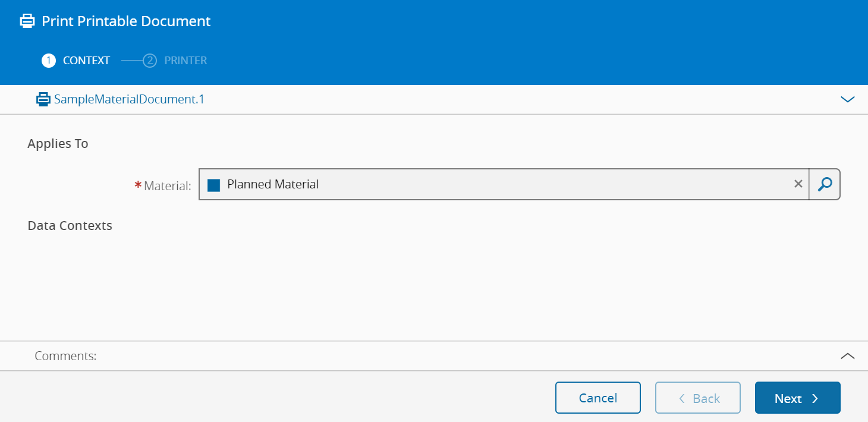Screen dimensions: 868x422
Task: Click the printer icon in the title bar
Action: [27, 21]
